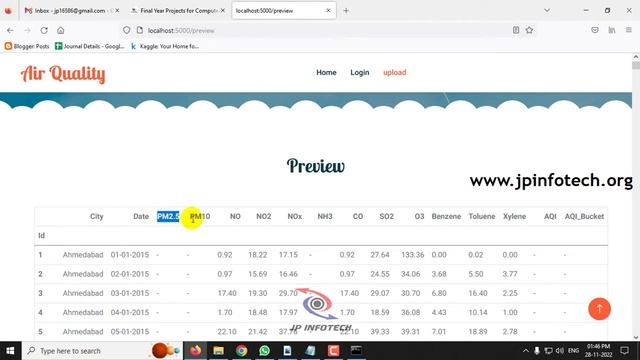Open the Blogger Posts bookmark

click(x=27, y=46)
